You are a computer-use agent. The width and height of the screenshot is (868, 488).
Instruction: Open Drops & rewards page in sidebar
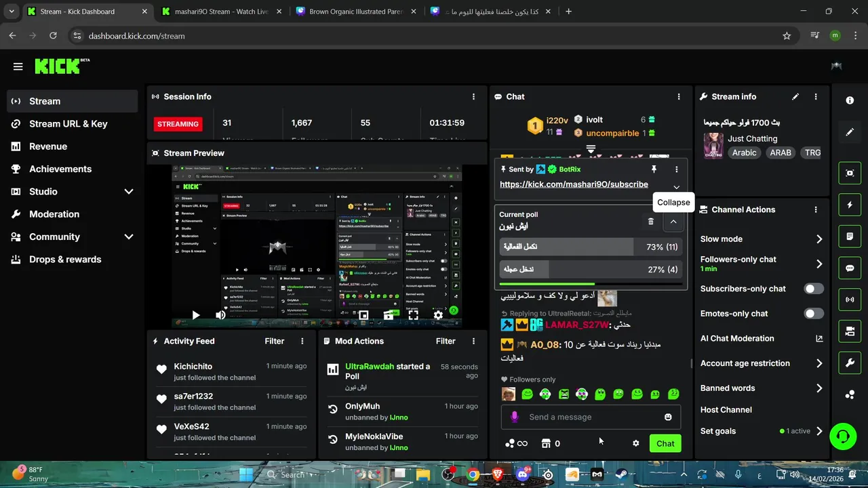[73, 260]
